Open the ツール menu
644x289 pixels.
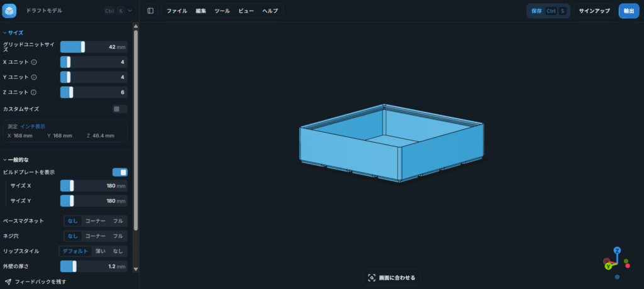click(222, 11)
